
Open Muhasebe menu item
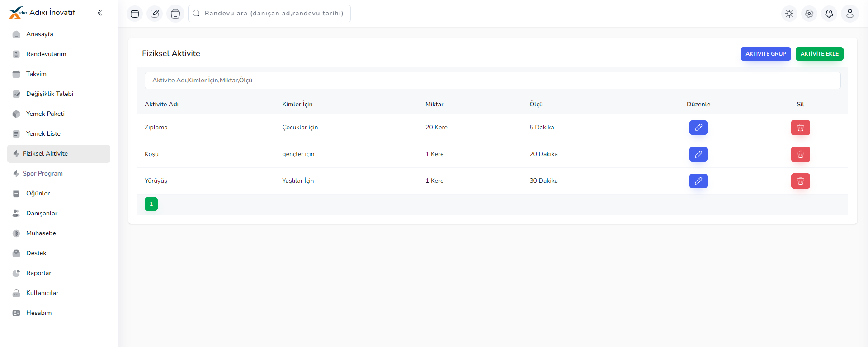tap(59, 233)
